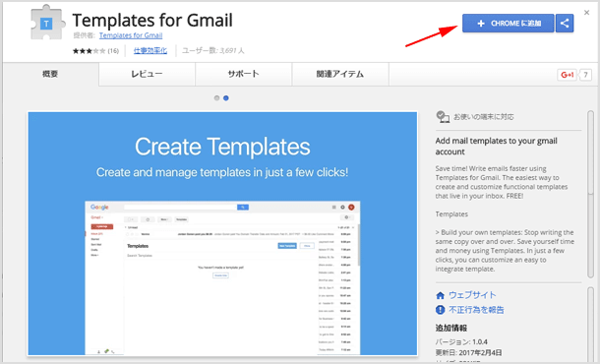Select the second slideshow dot

tap(226, 98)
